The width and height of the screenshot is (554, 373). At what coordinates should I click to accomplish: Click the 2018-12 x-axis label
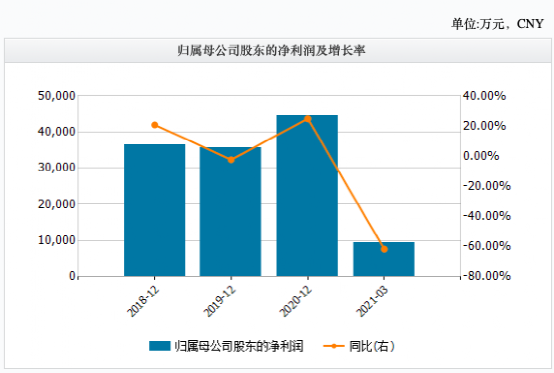tap(143, 301)
